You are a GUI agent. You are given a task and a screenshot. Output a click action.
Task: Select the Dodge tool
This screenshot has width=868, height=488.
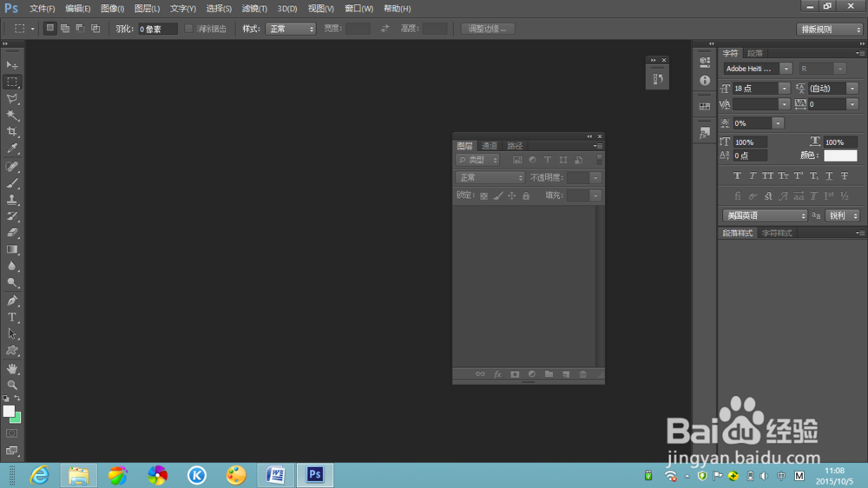(x=12, y=282)
